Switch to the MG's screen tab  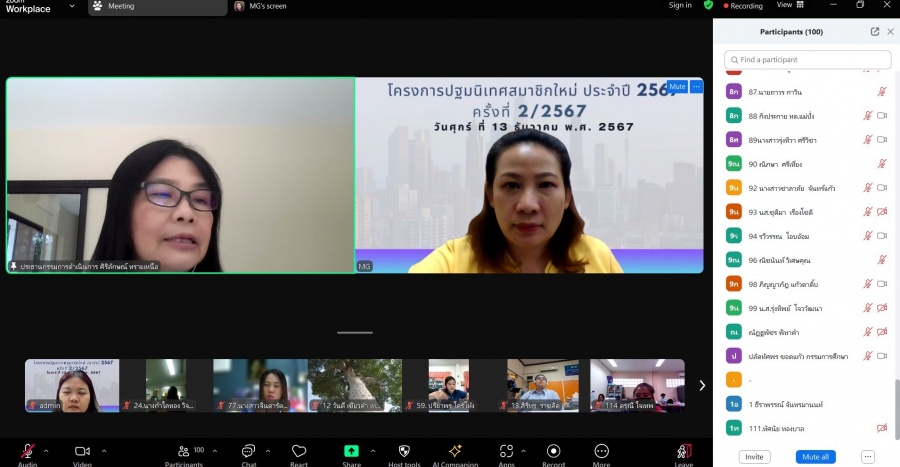point(261,6)
